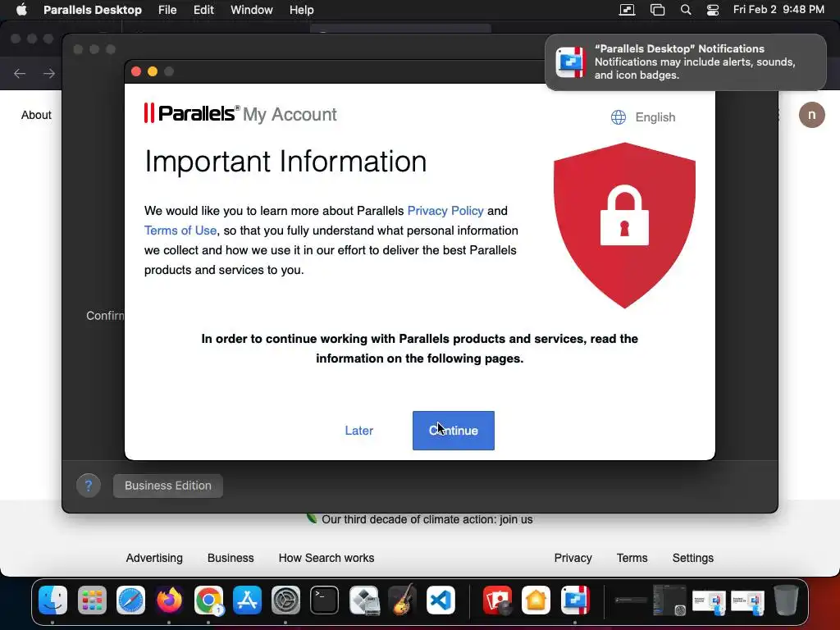Open Launchpad from the Dock
This screenshot has width=840, height=630.
pos(92,600)
